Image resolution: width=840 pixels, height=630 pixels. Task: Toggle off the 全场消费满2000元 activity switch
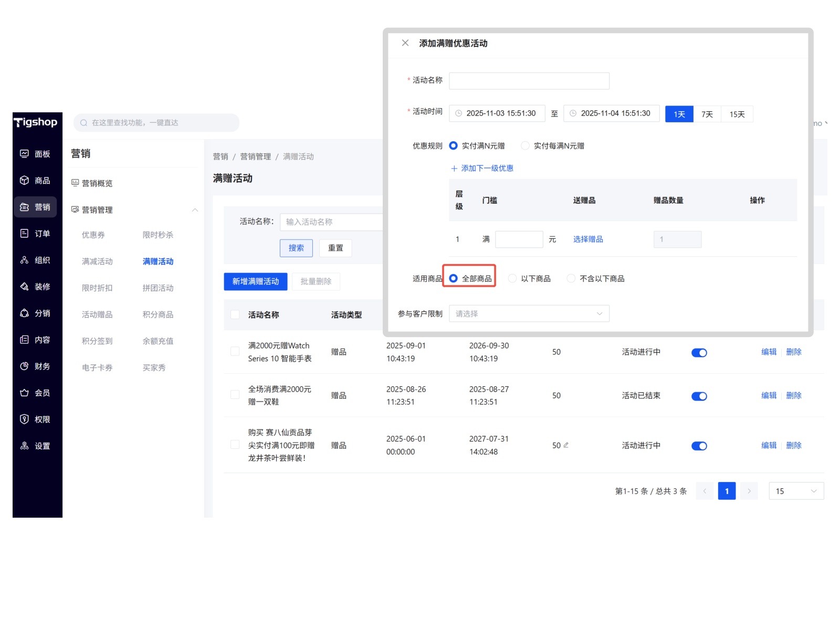[699, 396]
